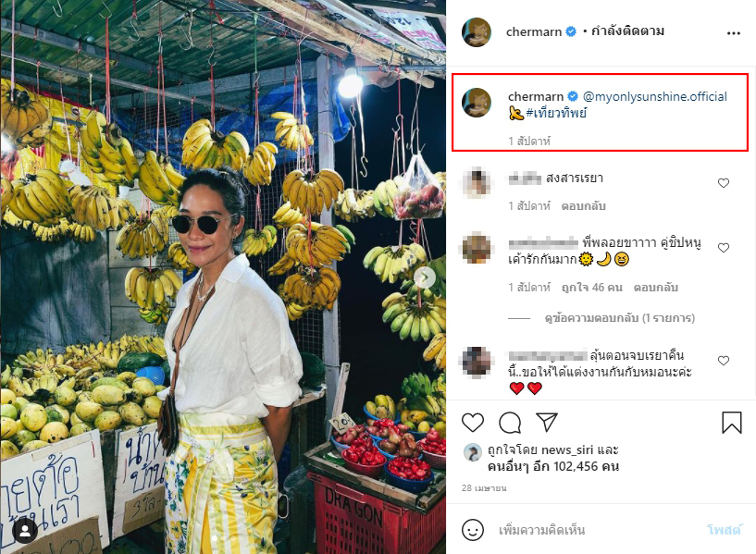Open the three-dot more options menu
The height and width of the screenshot is (554, 756).
734,32
